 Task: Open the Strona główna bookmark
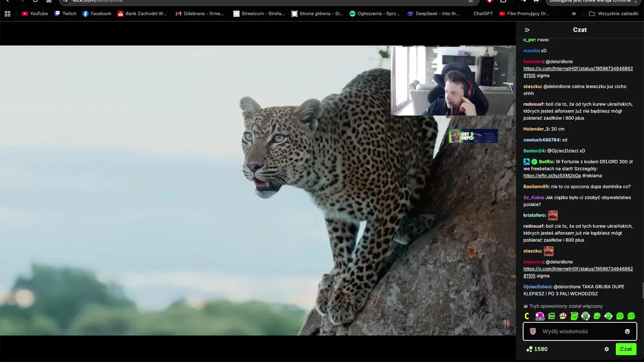coord(317,14)
